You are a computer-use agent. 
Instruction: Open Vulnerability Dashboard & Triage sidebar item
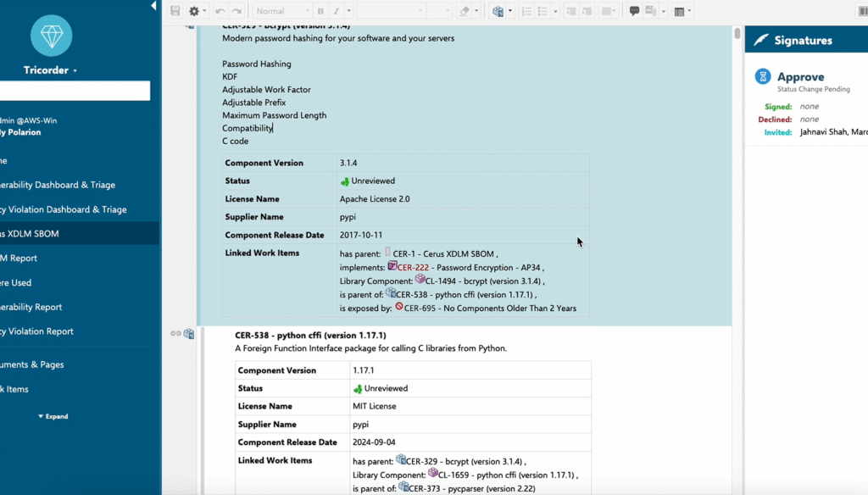tap(57, 185)
